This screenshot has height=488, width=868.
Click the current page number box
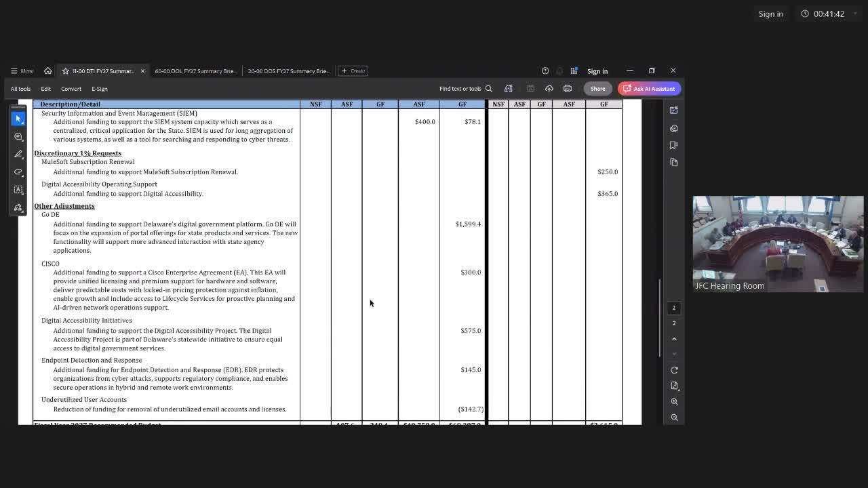[x=674, y=308]
